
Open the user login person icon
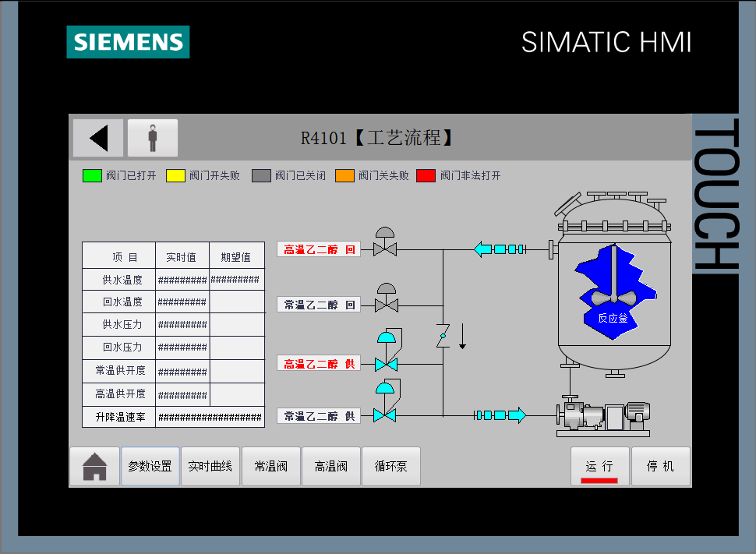(153, 138)
